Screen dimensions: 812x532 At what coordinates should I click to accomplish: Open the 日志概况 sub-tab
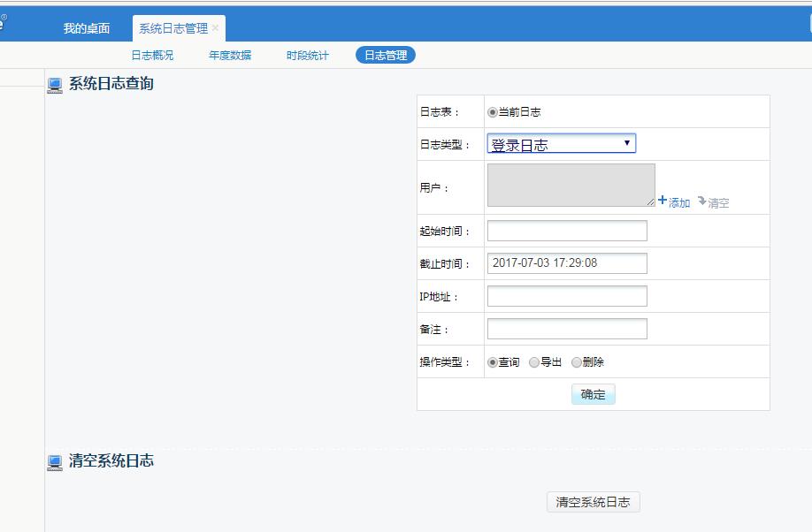[152, 55]
